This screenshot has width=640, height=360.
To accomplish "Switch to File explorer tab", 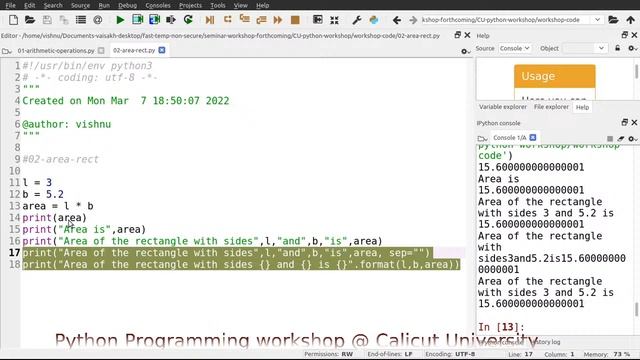I will pos(551,107).
